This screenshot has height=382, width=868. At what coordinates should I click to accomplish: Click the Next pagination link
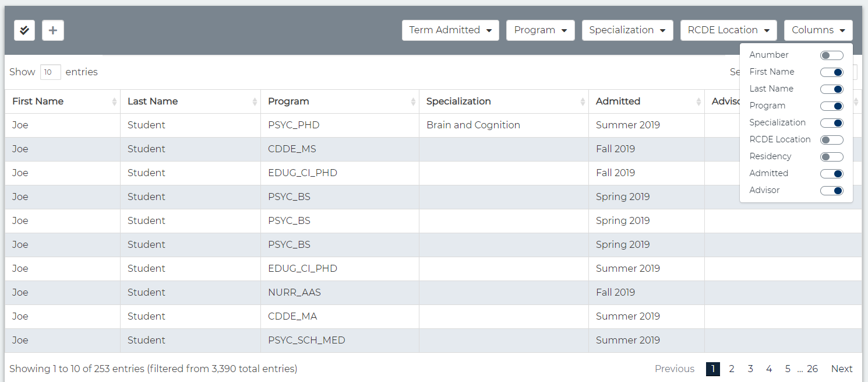[x=841, y=369]
